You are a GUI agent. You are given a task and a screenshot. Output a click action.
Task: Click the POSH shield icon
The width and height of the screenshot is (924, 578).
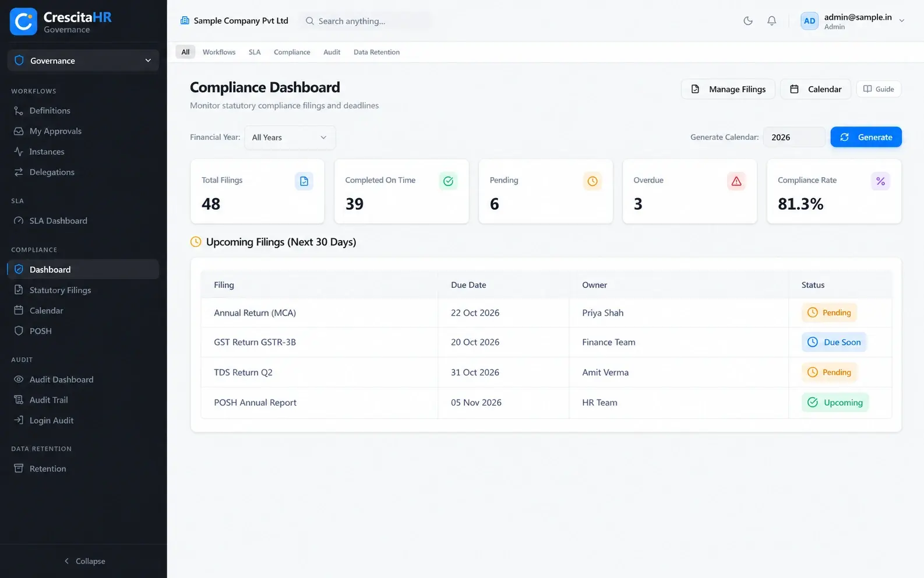(19, 331)
